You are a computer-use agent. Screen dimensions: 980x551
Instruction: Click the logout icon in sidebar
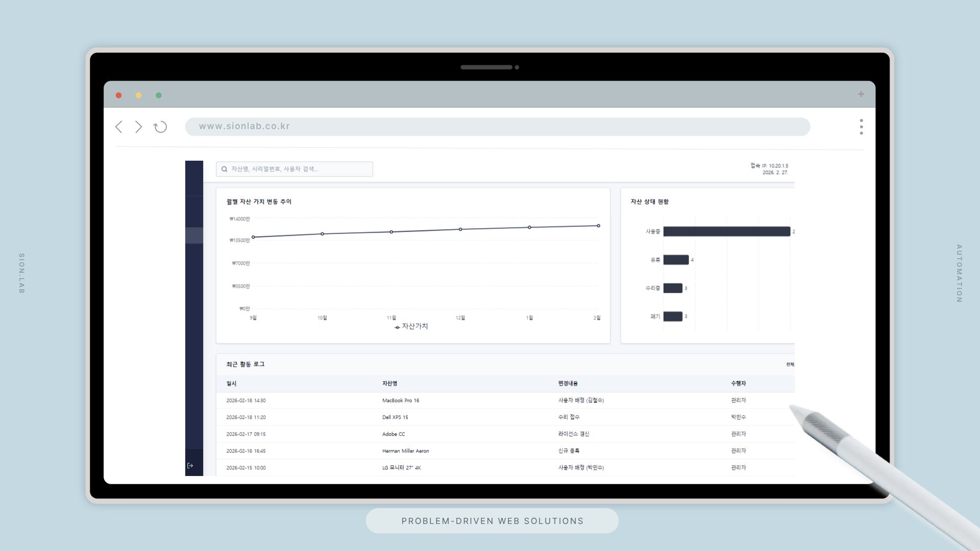[190, 466]
